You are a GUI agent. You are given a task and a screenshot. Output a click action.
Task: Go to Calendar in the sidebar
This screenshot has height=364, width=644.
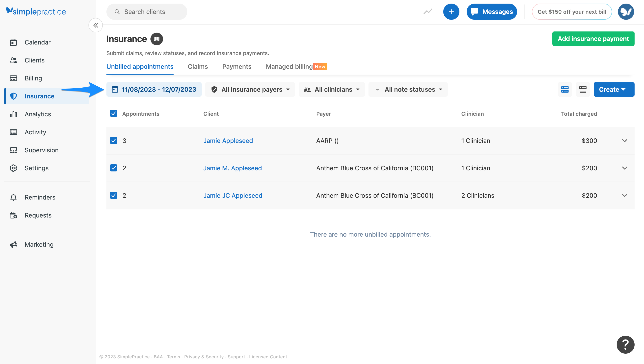point(37,42)
